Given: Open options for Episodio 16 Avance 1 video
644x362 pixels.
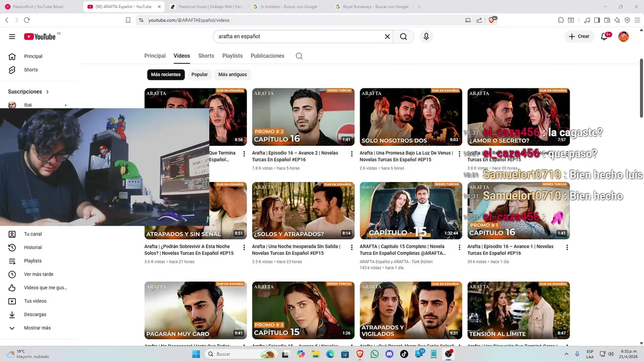Looking at the screenshot, I should (567, 247).
